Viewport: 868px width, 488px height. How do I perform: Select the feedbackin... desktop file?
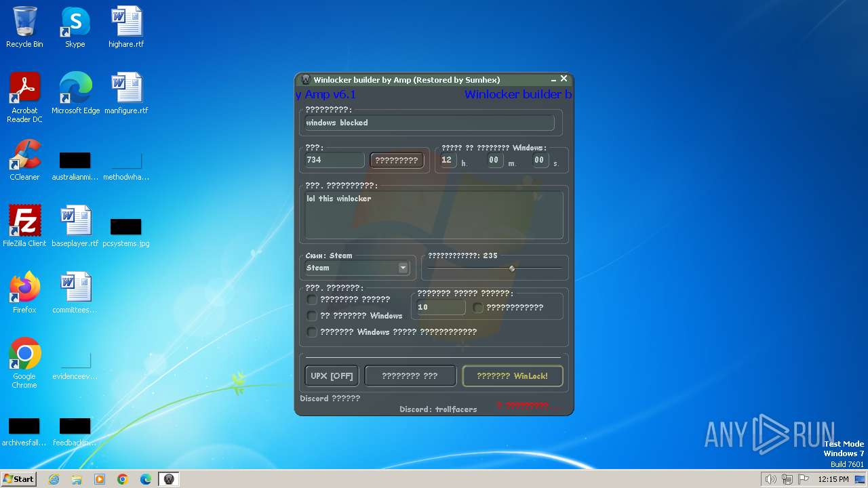point(75,432)
